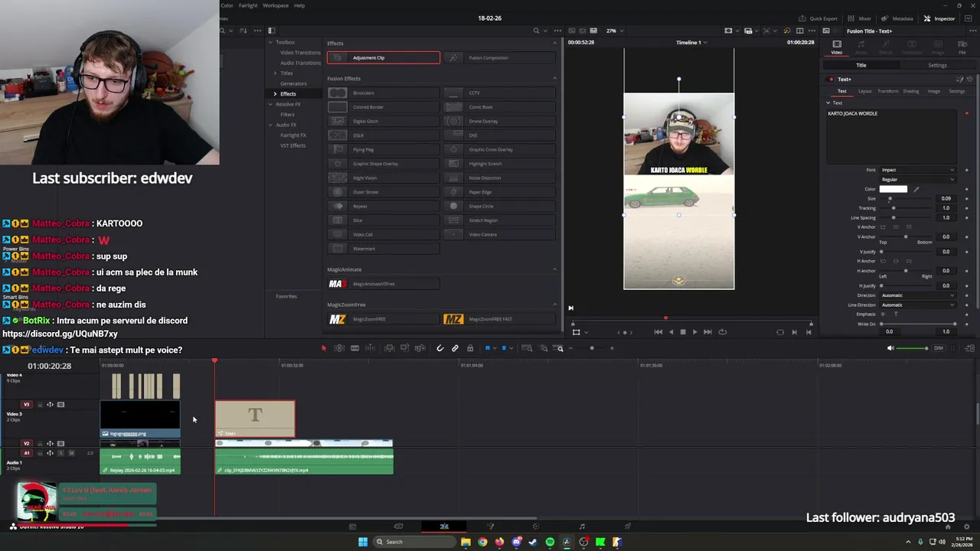Stop playback in the viewer
980x551 pixels.
pos(683,332)
